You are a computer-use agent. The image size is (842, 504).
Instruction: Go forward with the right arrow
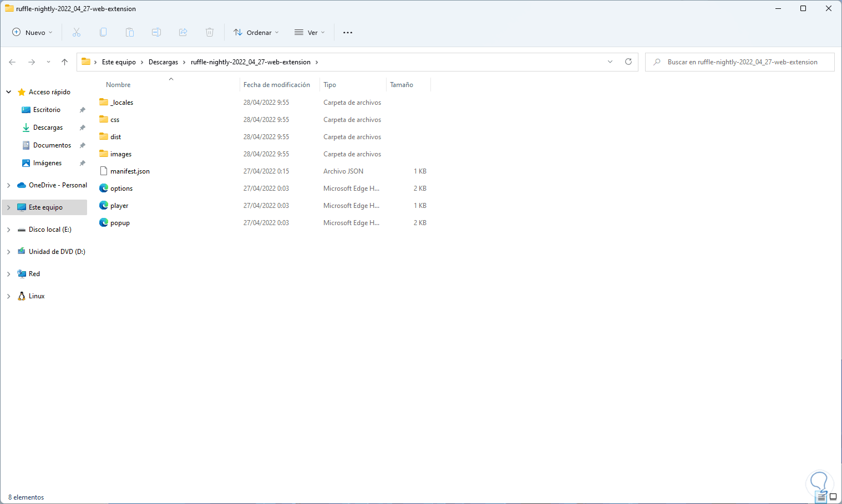click(32, 62)
